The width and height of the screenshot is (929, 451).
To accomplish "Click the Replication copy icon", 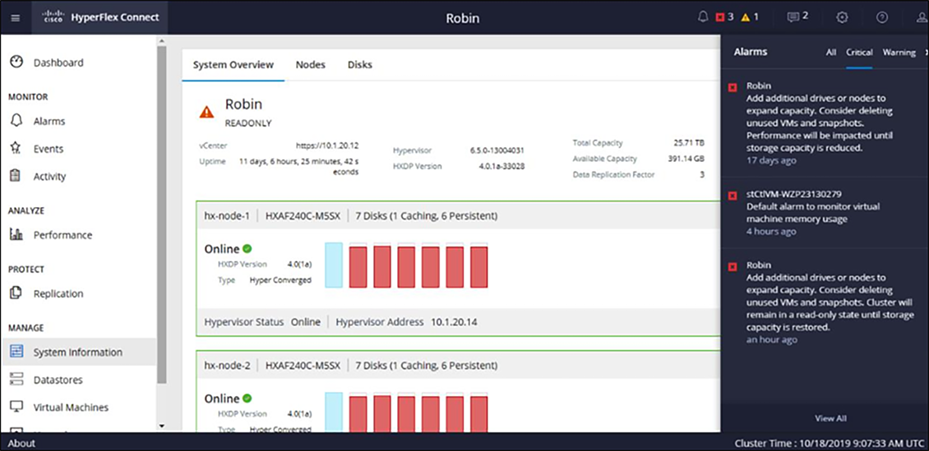I will pyautogui.click(x=17, y=293).
